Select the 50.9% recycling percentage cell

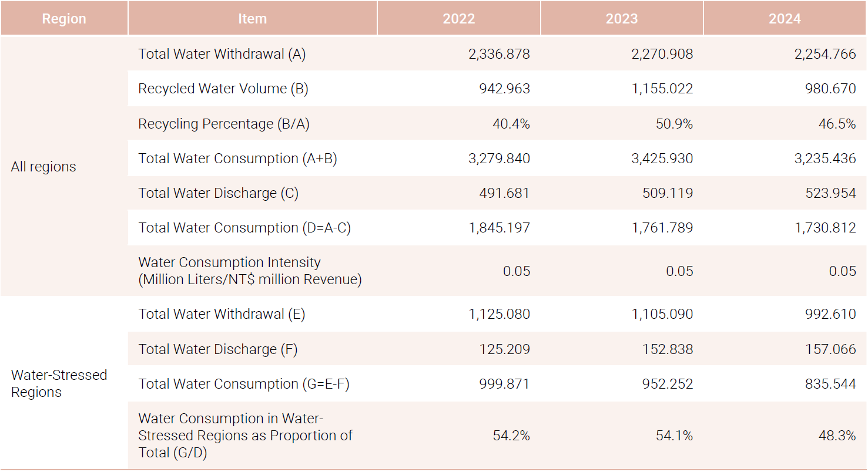675,124
